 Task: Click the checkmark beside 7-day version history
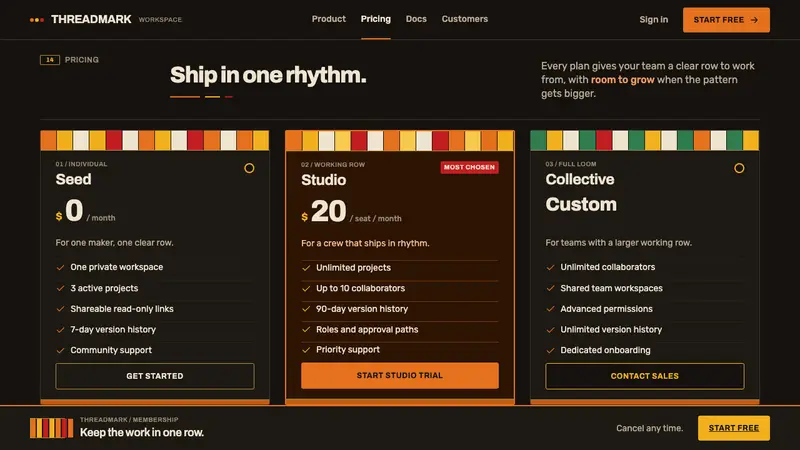(x=60, y=330)
